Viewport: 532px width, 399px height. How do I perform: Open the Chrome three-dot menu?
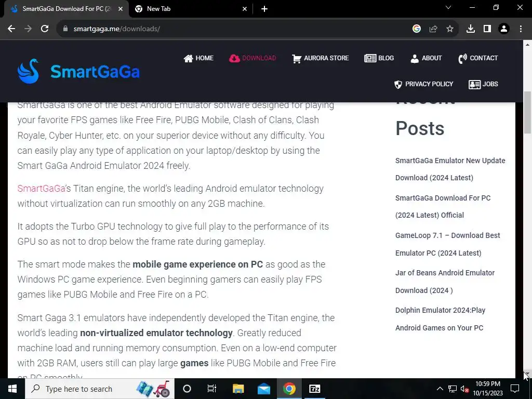pyautogui.click(x=521, y=29)
